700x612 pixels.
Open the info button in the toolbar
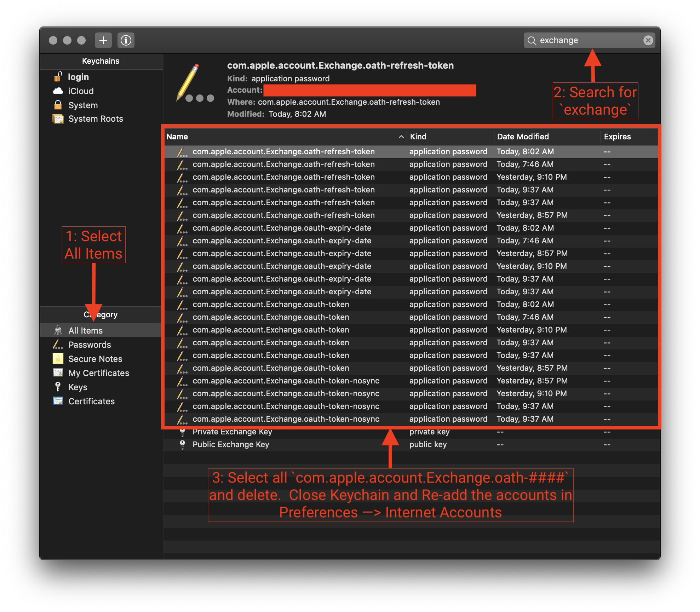(126, 40)
